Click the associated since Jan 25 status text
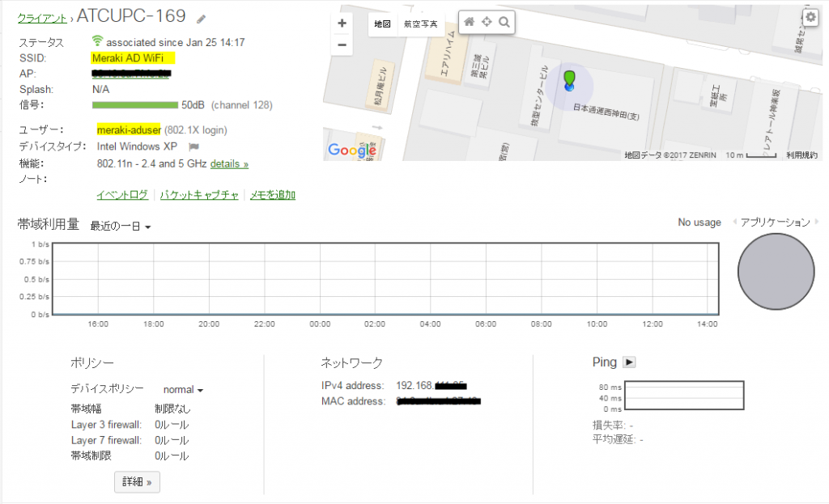The image size is (829, 504). 176,42
